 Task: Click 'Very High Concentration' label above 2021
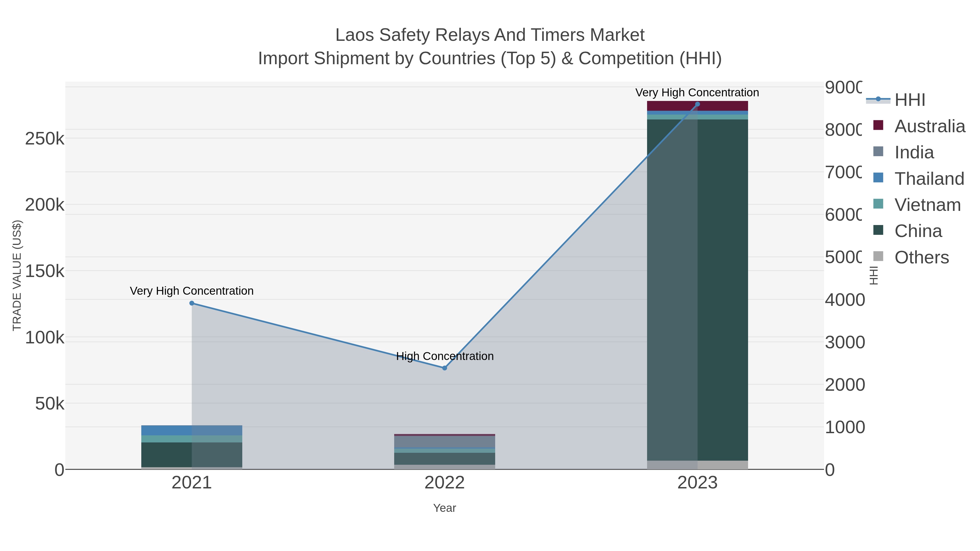[x=192, y=291]
